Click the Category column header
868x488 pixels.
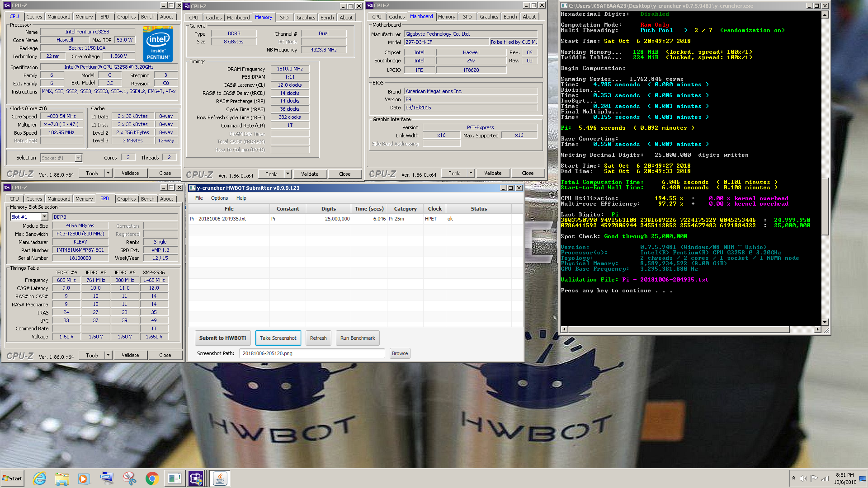(405, 209)
